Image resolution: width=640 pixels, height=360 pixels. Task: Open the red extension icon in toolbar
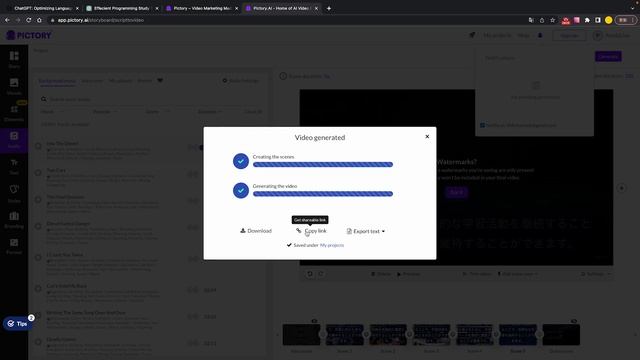pyautogui.click(x=566, y=20)
